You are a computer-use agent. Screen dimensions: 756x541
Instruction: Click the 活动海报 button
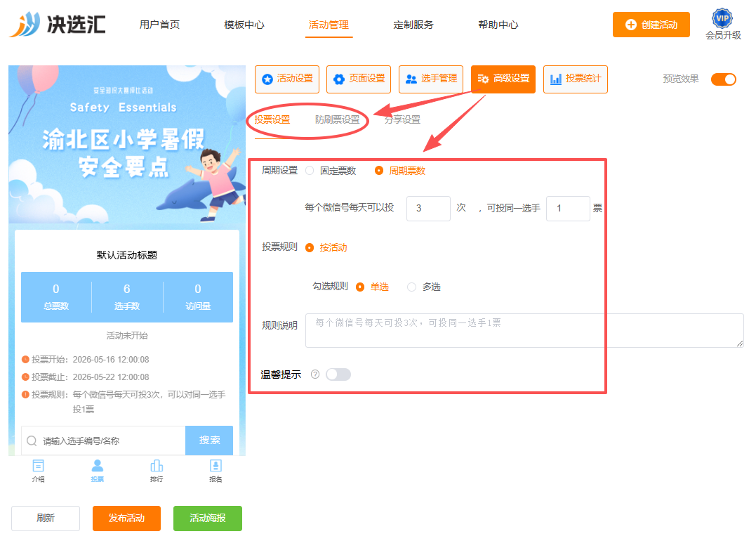point(208,519)
